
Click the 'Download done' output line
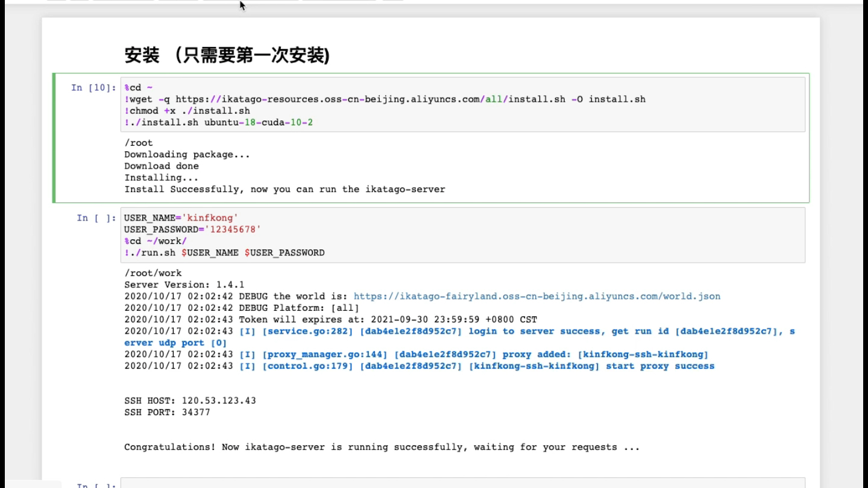162,166
